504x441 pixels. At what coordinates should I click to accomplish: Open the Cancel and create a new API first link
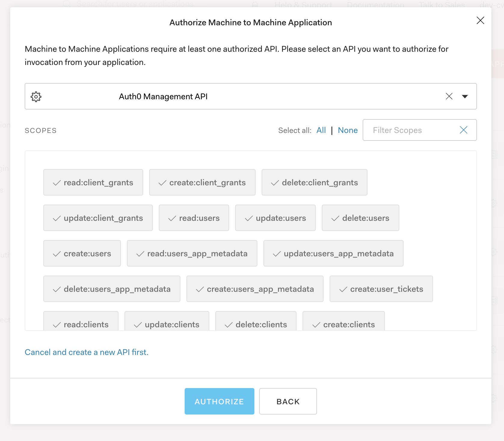click(x=87, y=352)
